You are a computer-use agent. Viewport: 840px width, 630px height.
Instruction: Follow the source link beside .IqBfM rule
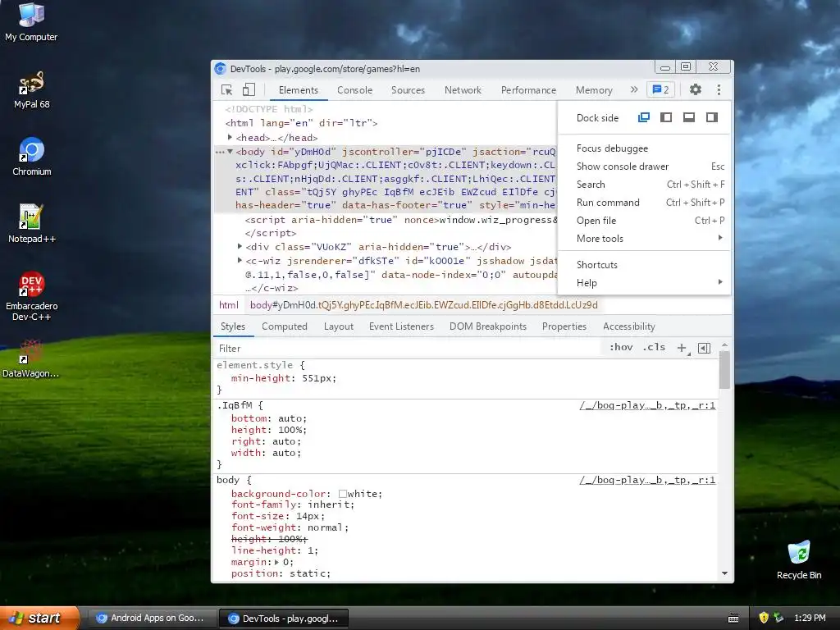(x=647, y=405)
